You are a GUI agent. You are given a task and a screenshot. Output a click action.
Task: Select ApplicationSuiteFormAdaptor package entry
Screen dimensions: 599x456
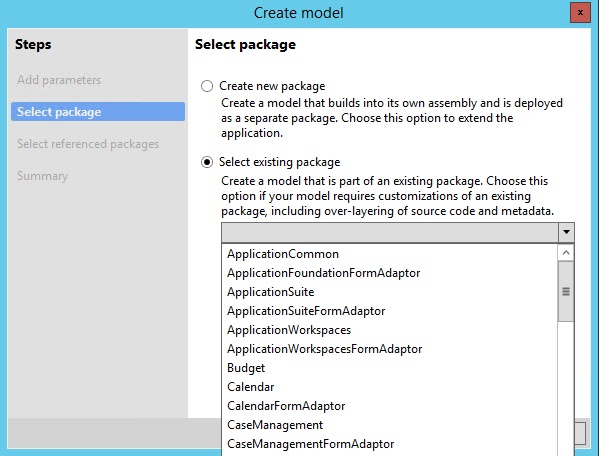(390, 311)
